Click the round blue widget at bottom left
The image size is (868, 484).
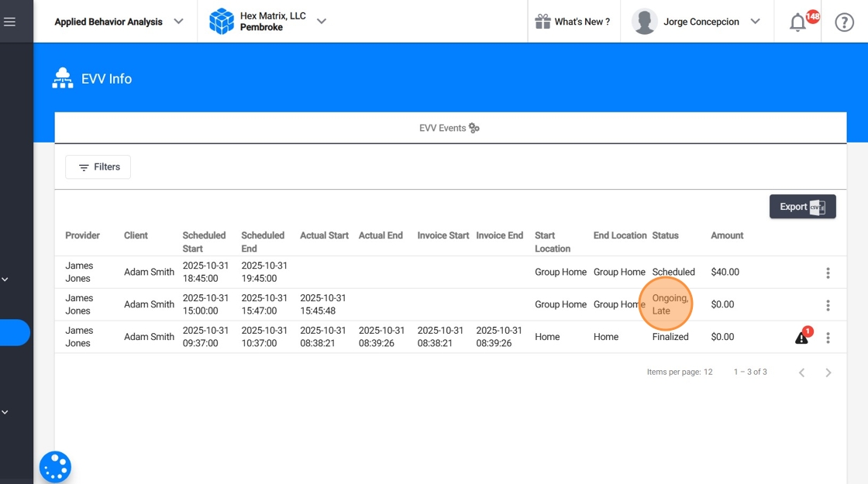pos(55,468)
